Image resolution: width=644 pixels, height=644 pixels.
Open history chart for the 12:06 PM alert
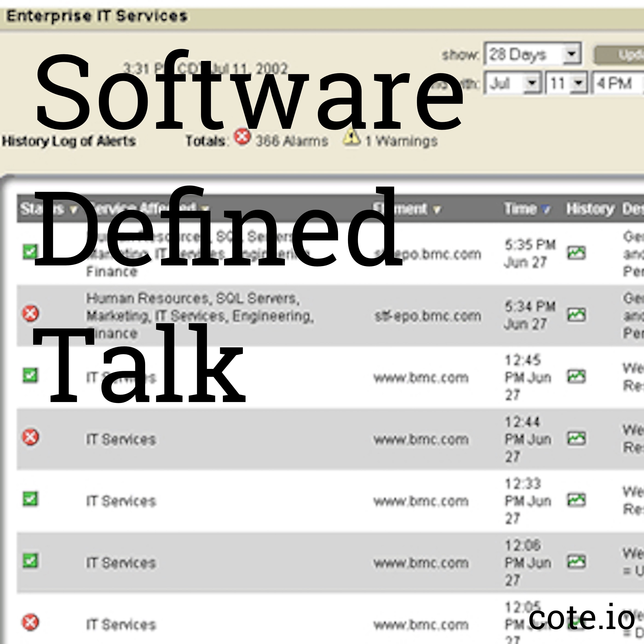click(576, 562)
